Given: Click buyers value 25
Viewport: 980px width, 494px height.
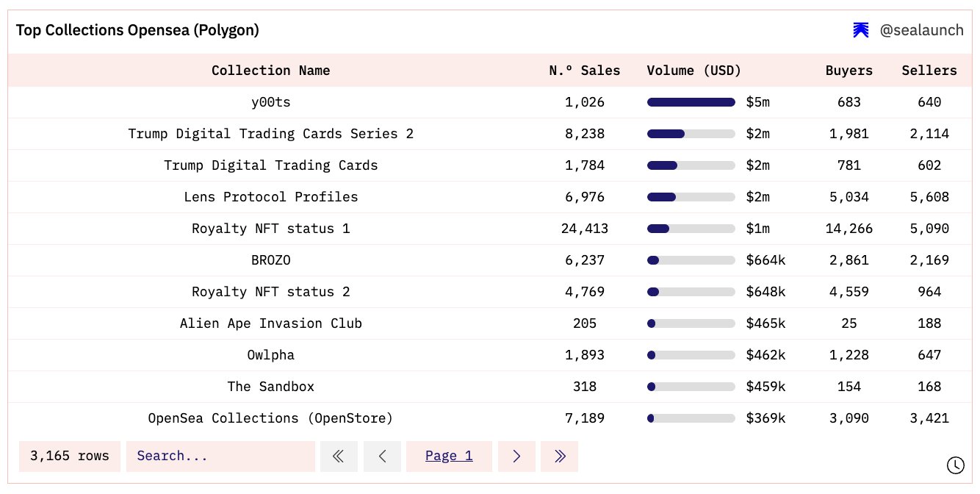Looking at the screenshot, I should pyautogui.click(x=849, y=323).
